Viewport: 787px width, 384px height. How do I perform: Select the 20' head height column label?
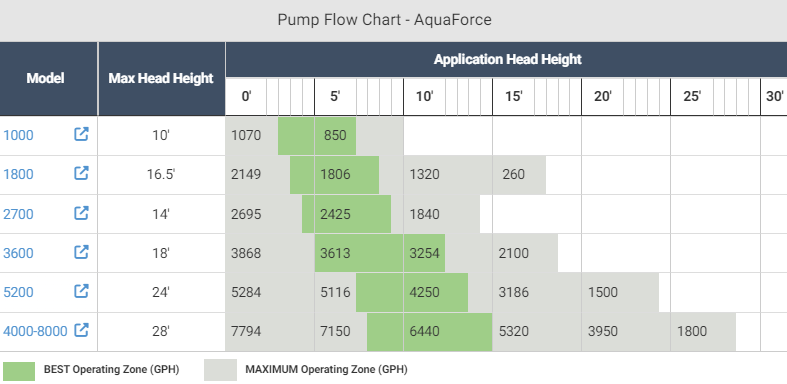coord(603,96)
